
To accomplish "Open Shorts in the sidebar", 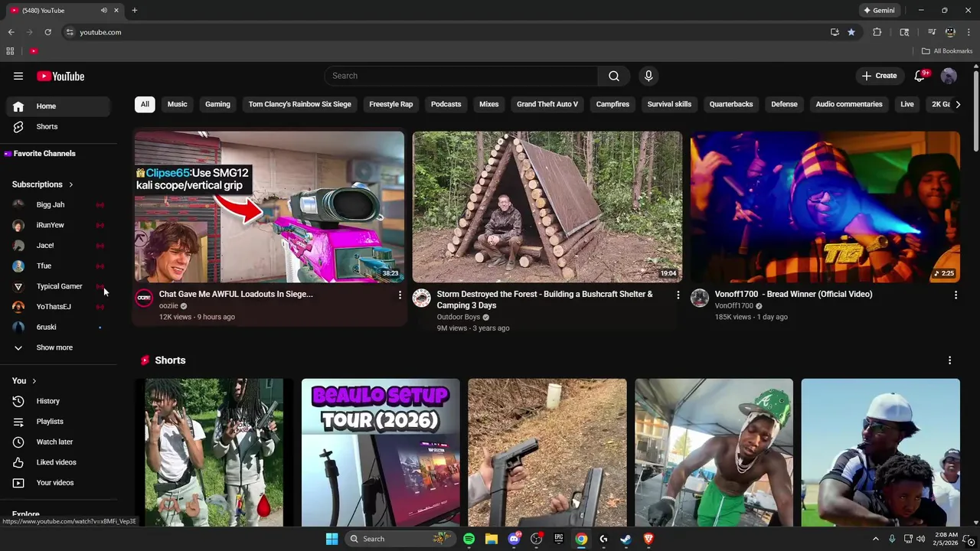I will point(58,127).
